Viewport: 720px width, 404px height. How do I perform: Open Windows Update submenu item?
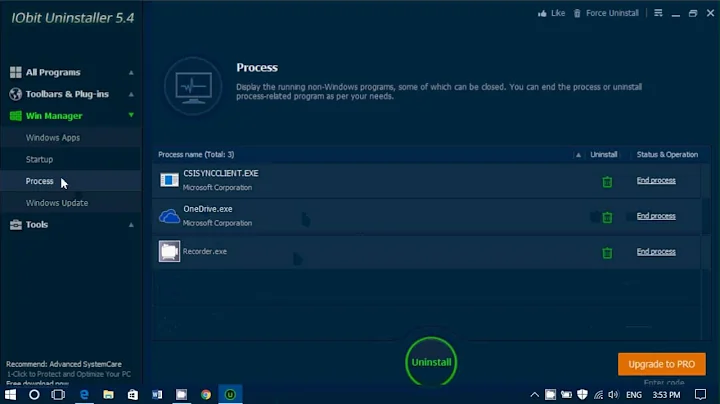[x=57, y=202]
